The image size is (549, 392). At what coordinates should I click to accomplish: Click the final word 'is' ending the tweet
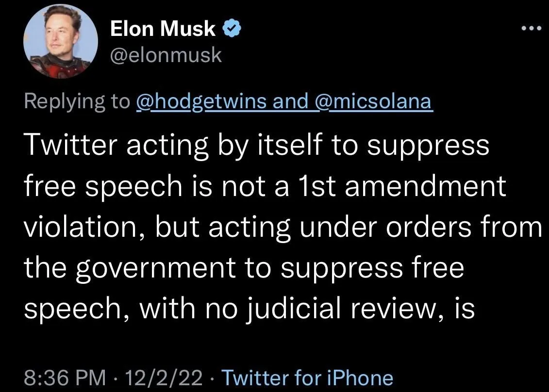[x=464, y=310]
